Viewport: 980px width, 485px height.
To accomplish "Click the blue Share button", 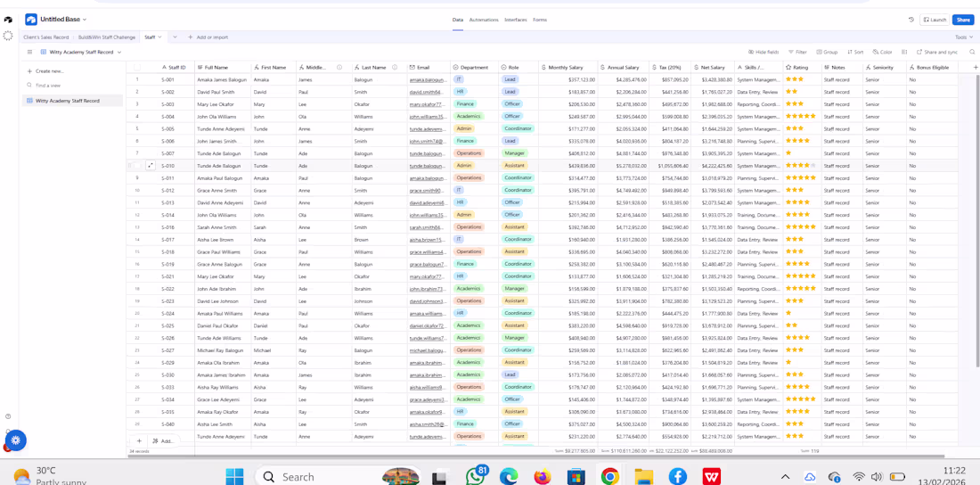I will 963,20.
